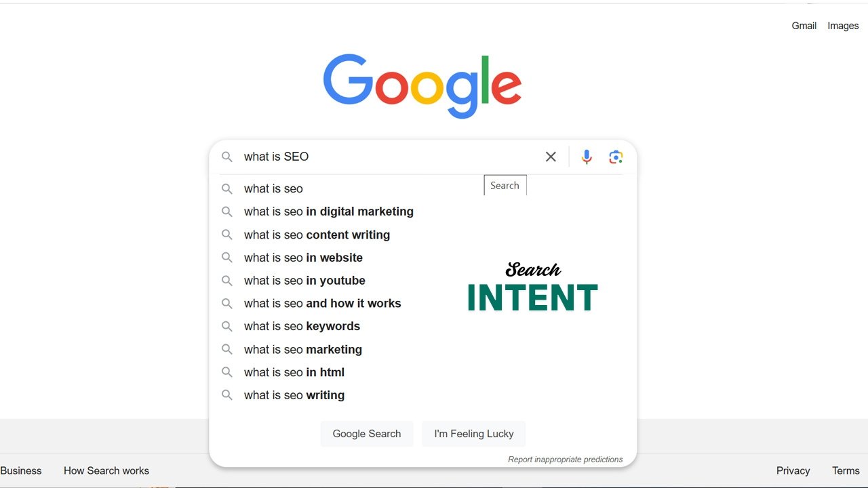The width and height of the screenshot is (868, 488).
Task: Click the Google logo
Action: coord(422,84)
